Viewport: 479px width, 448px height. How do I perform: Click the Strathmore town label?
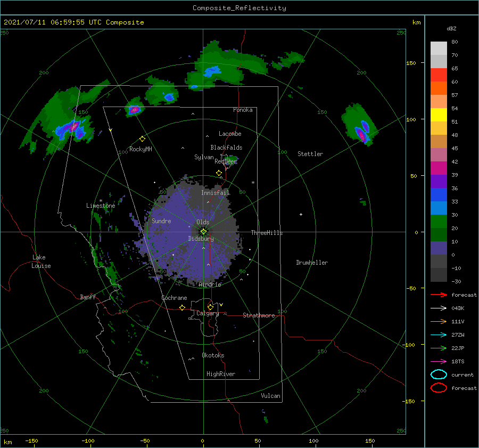pos(259,315)
